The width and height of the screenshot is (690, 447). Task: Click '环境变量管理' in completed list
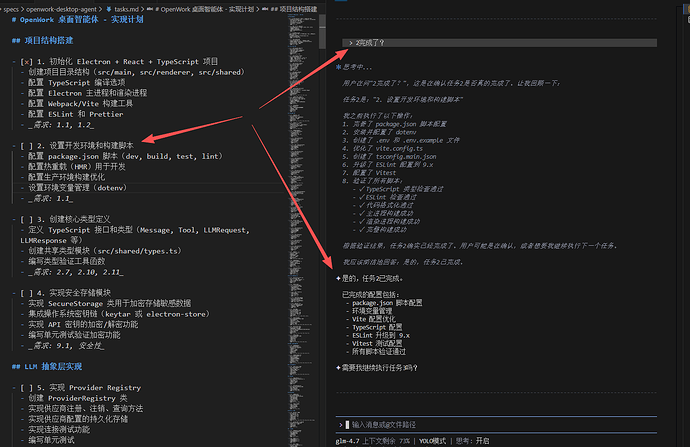pos(372,311)
